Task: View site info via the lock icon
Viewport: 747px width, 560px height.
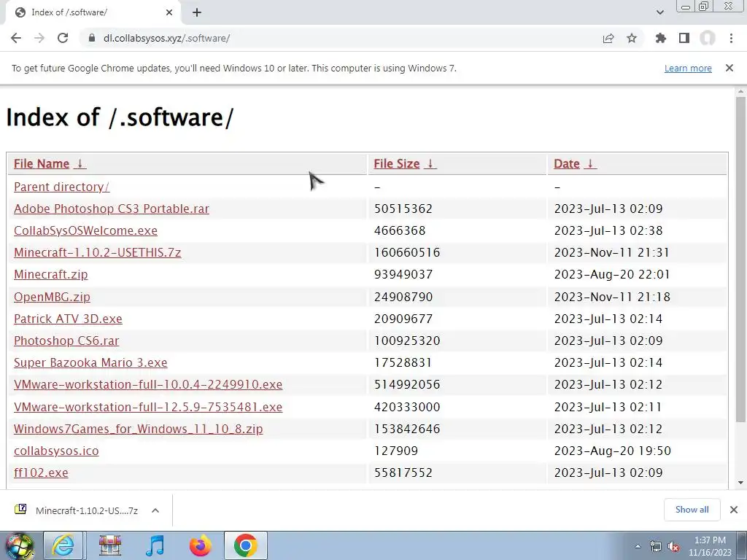Action: tap(91, 38)
